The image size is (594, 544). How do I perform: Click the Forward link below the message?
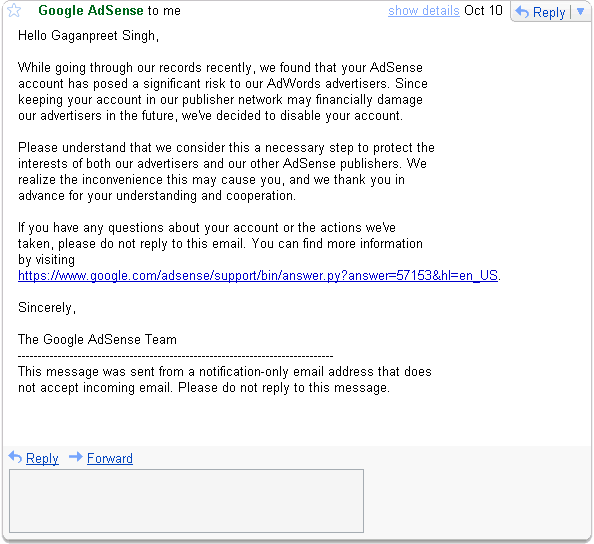click(x=110, y=458)
